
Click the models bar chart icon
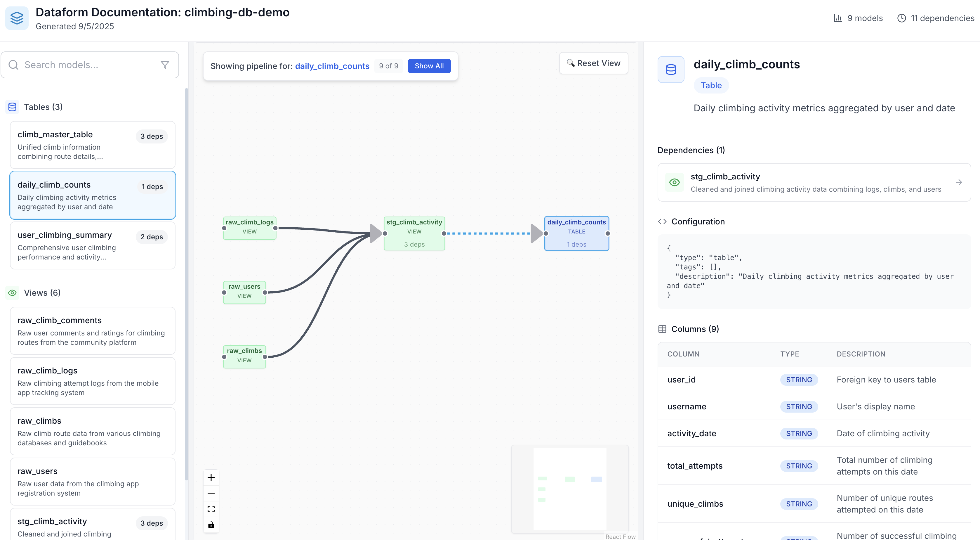click(838, 18)
